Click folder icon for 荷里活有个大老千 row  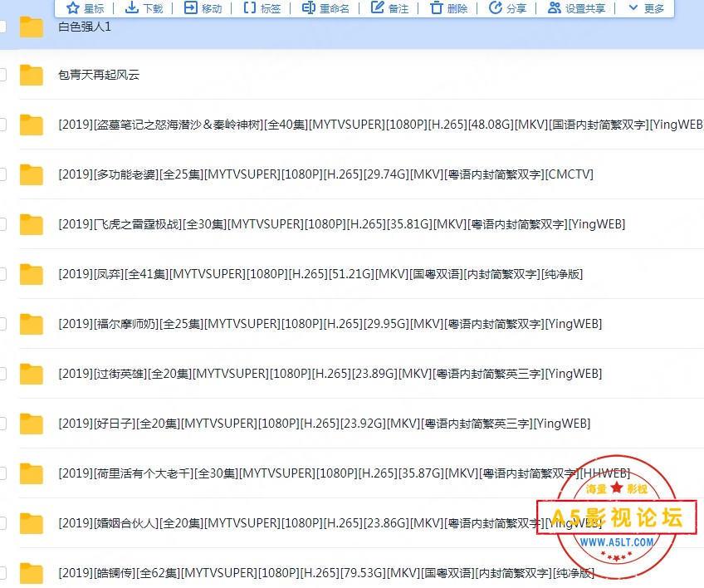pyautogui.click(x=31, y=474)
